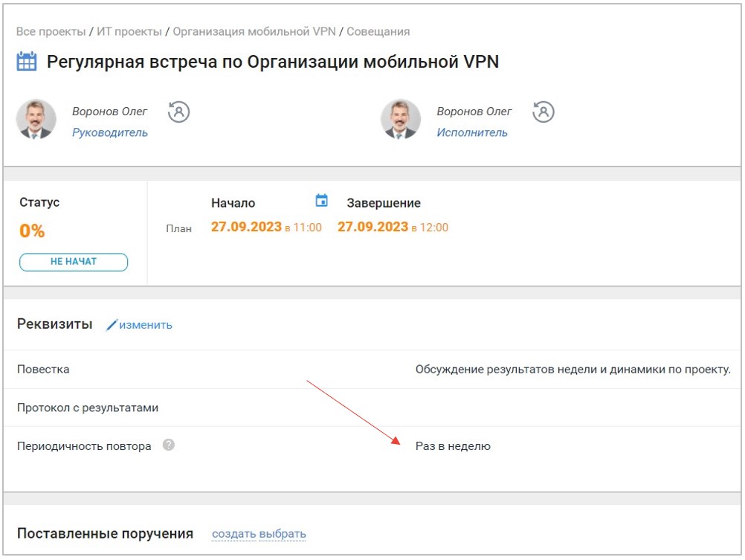
Task: Go to the Все проекты breadcrumb
Action: [x=51, y=32]
